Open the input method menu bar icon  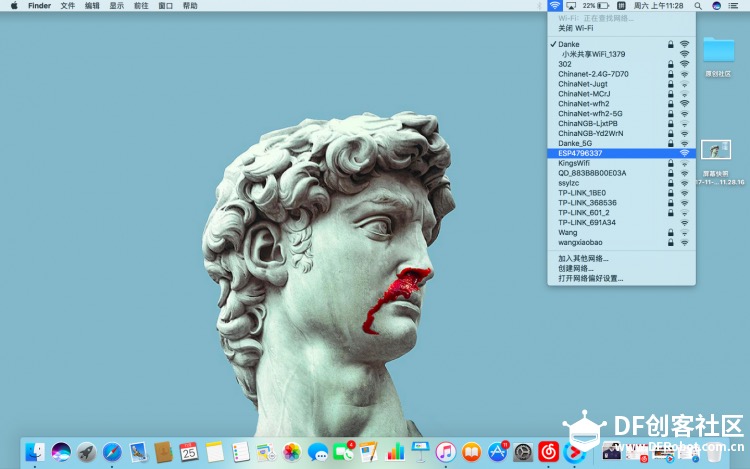(621, 6)
